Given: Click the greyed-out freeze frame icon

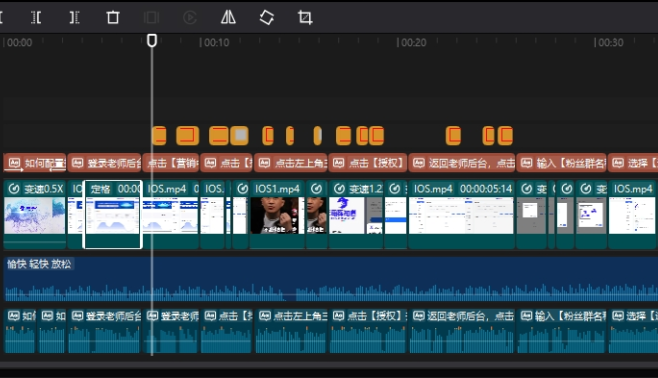Looking at the screenshot, I should click(151, 18).
